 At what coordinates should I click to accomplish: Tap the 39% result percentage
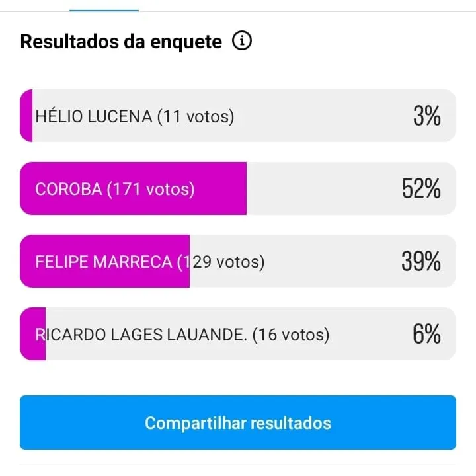[x=421, y=262]
